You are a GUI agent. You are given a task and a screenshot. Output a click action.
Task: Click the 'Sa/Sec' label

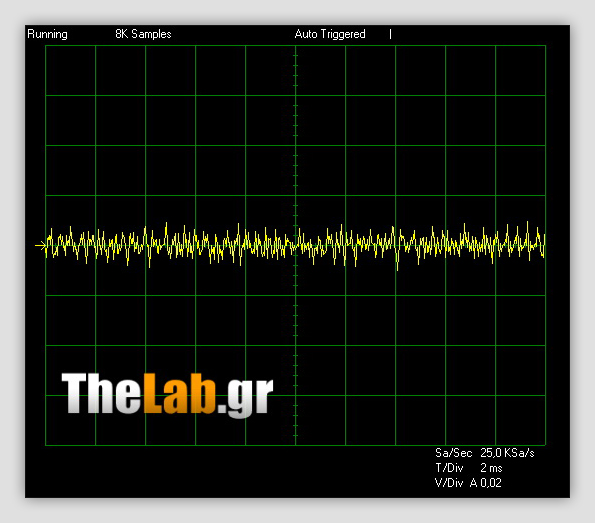(x=453, y=453)
